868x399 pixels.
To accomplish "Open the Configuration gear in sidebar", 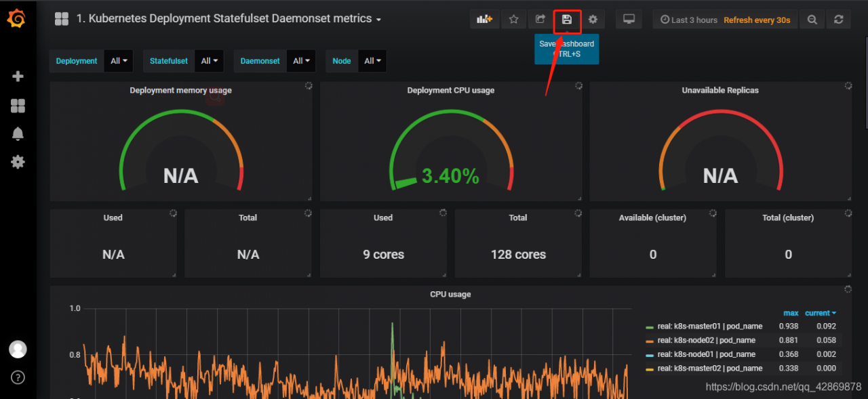I will (18, 163).
